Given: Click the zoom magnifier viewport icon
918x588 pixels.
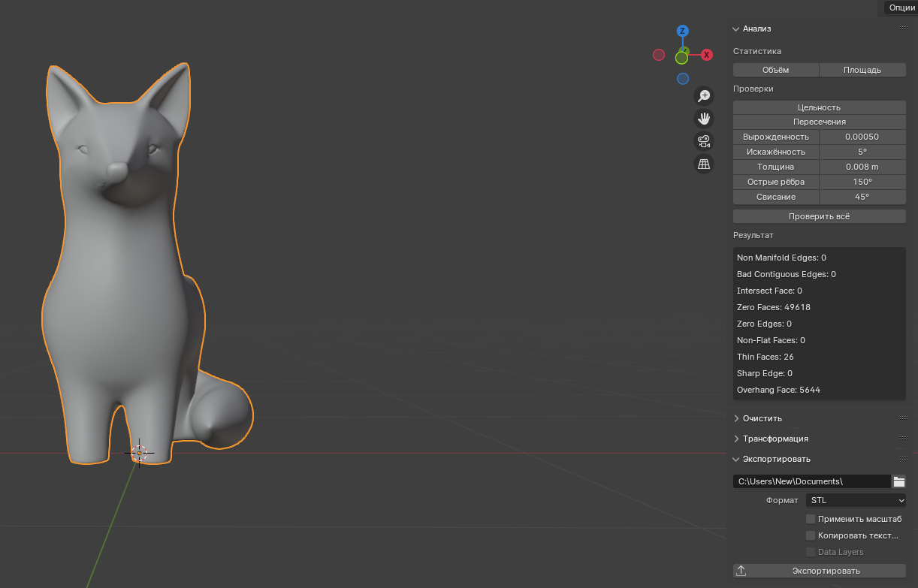Looking at the screenshot, I should click(704, 96).
